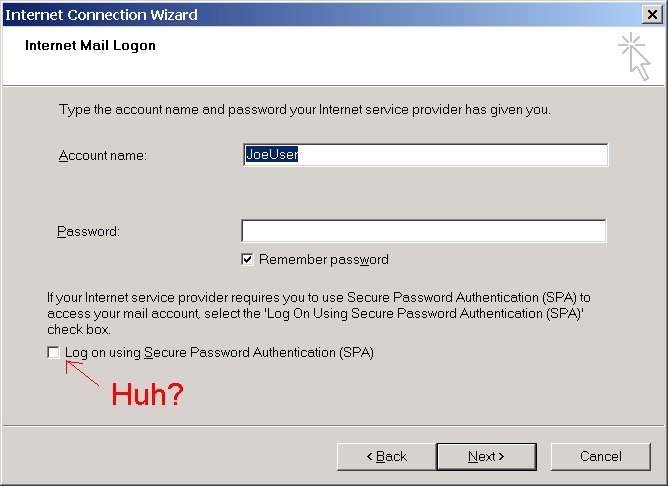Image resolution: width=668 pixels, height=486 pixels.
Task: Close the Internet Connection Wizard window
Action: [652, 14]
